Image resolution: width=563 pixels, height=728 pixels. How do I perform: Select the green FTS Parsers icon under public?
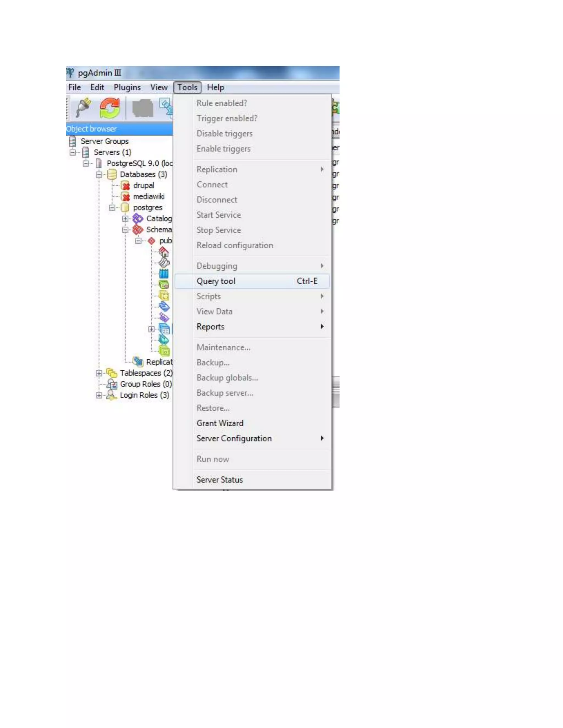164,284
